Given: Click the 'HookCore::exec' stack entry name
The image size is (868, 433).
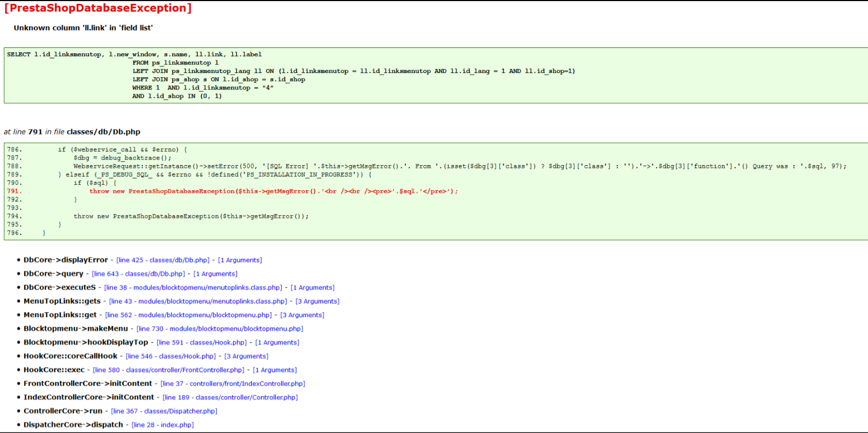Looking at the screenshot, I should click(54, 369).
